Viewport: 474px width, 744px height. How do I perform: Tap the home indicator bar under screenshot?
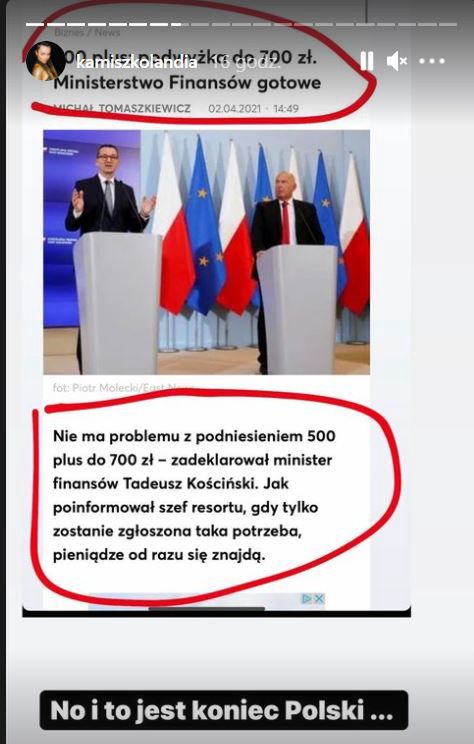pos(206,608)
